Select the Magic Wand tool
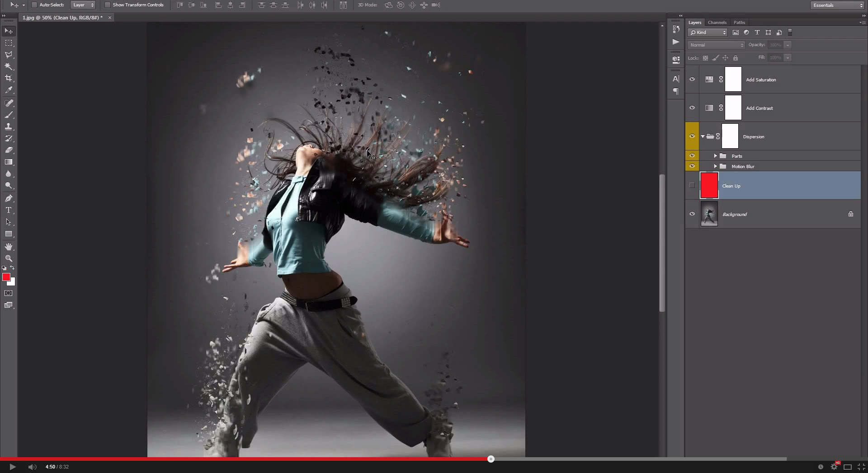Screen dimensions: 868x473 tap(9, 66)
